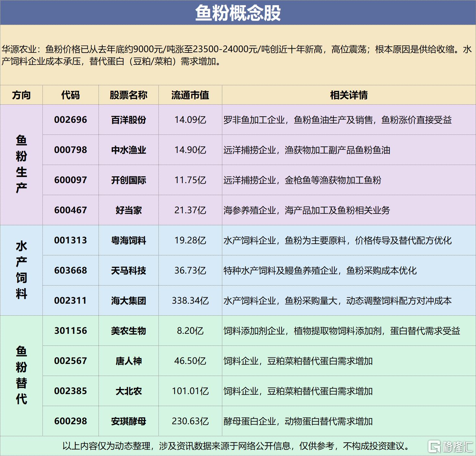Click market value 101.01亿
The height and width of the screenshot is (456, 476).
(190, 391)
